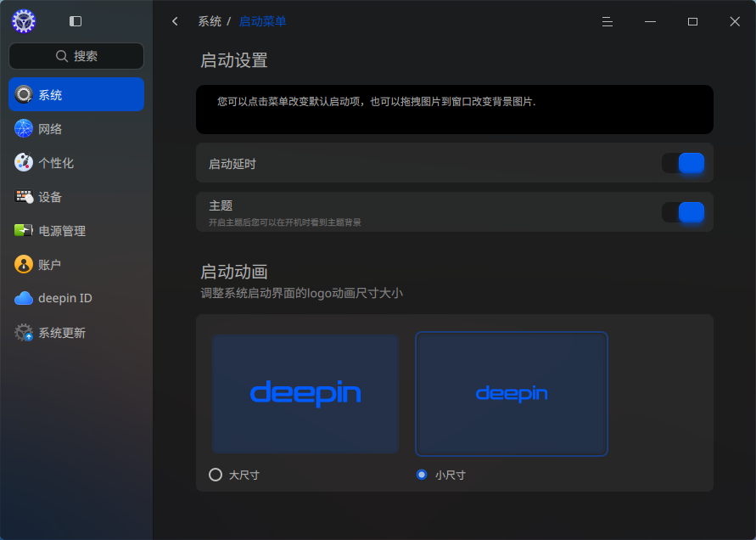The image size is (756, 540).
Task: Open the 网络 settings section
Action: point(76,129)
